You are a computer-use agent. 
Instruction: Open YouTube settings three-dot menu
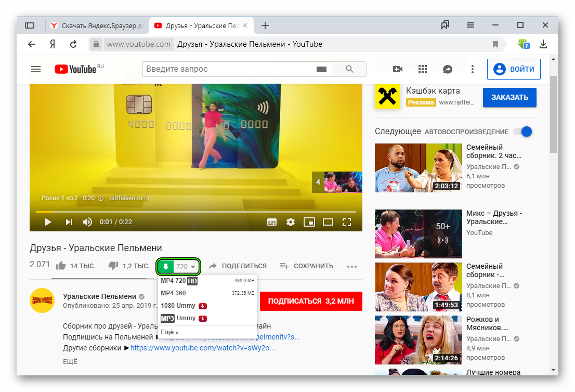472,69
